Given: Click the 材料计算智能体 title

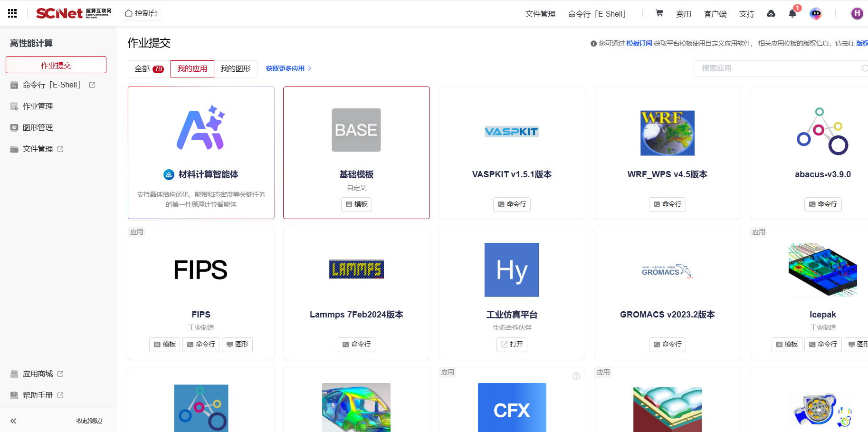Looking at the screenshot, I should [208, 174].
